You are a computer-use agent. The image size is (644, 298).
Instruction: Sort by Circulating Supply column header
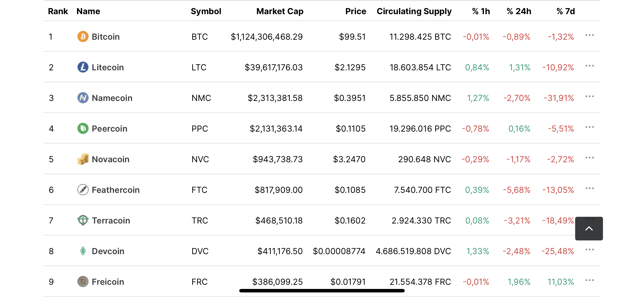[x=414, y=11]
